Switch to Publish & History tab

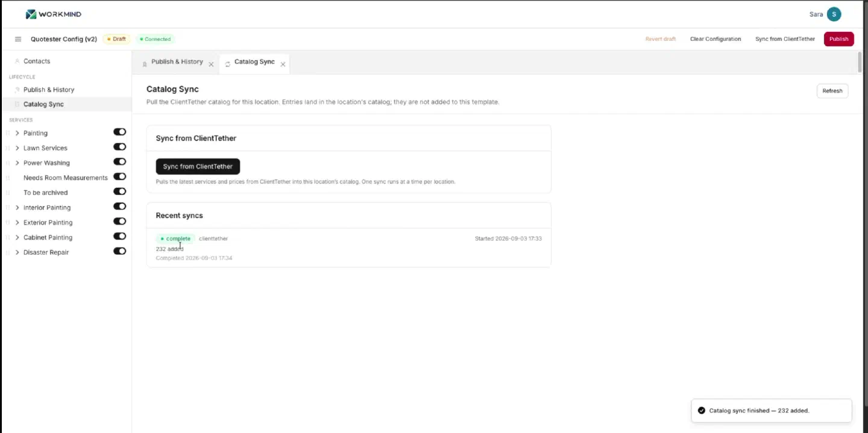click(x=177, y=62)
